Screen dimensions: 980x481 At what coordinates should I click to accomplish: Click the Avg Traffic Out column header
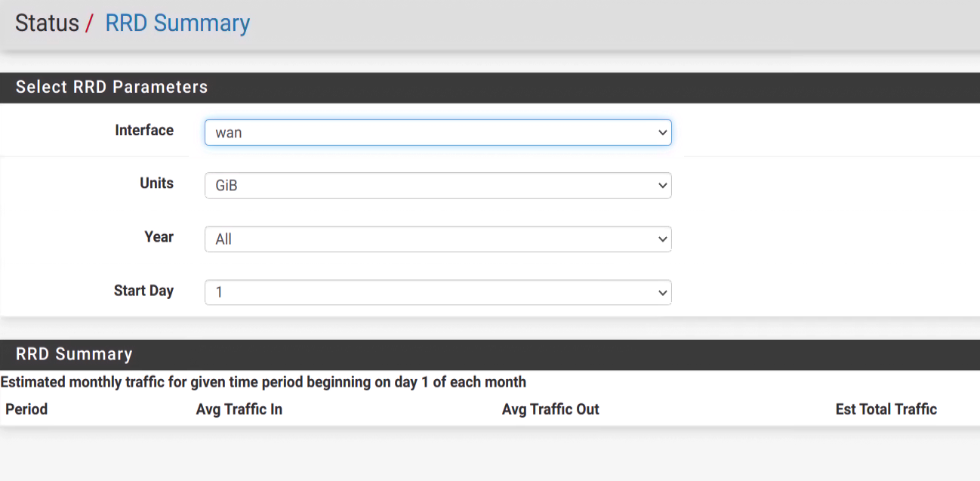point(550,409)
